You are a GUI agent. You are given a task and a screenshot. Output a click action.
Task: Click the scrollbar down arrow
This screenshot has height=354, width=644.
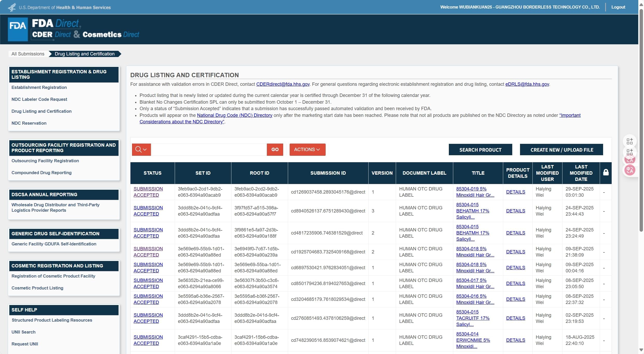tap(641, 350)
